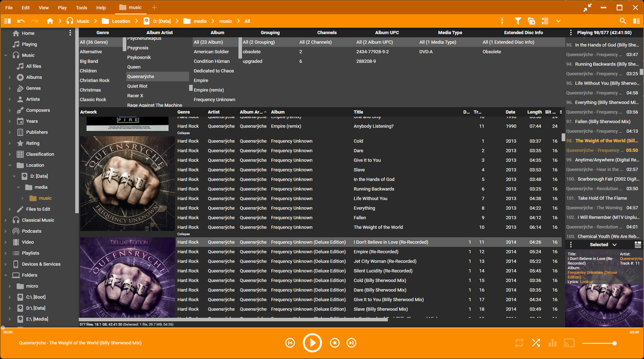Toggle repeat mode
The image size is (644, 359).
point(519,343)
